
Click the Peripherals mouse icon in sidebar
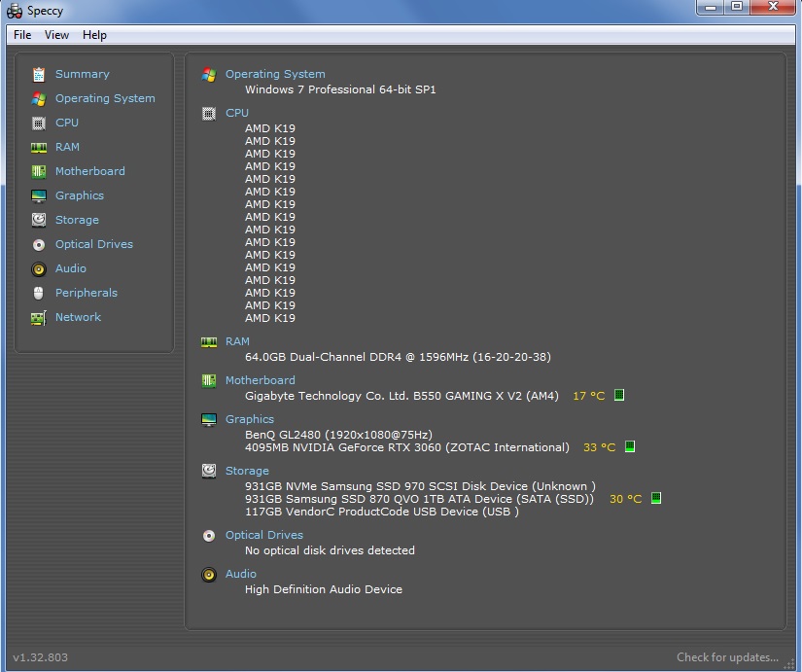point(39,294)
